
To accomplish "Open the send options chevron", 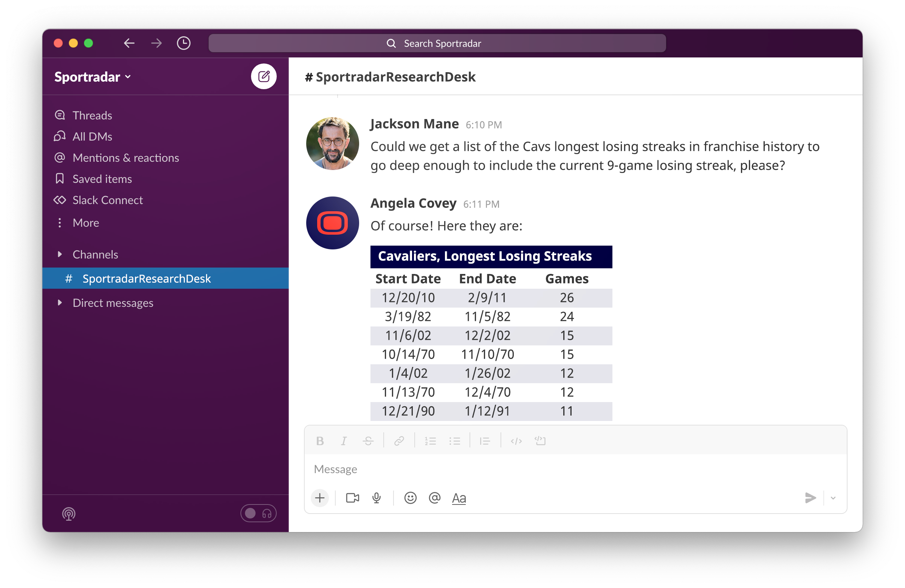I will coord(833,498).
